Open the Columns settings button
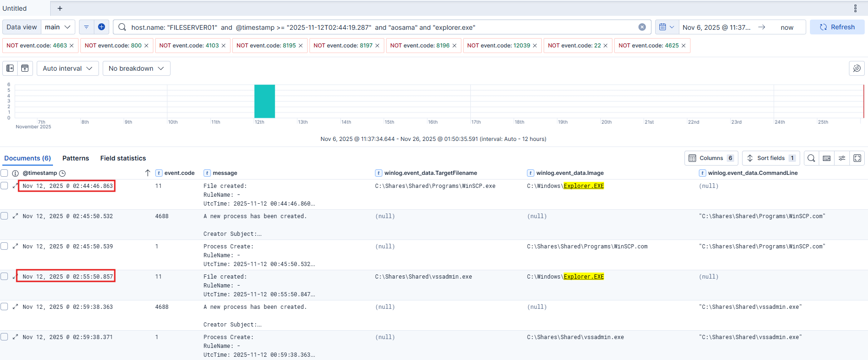Image resolution: width=868 pixels, height=360 pixels. pyautogui.click(x=710, y=158)
